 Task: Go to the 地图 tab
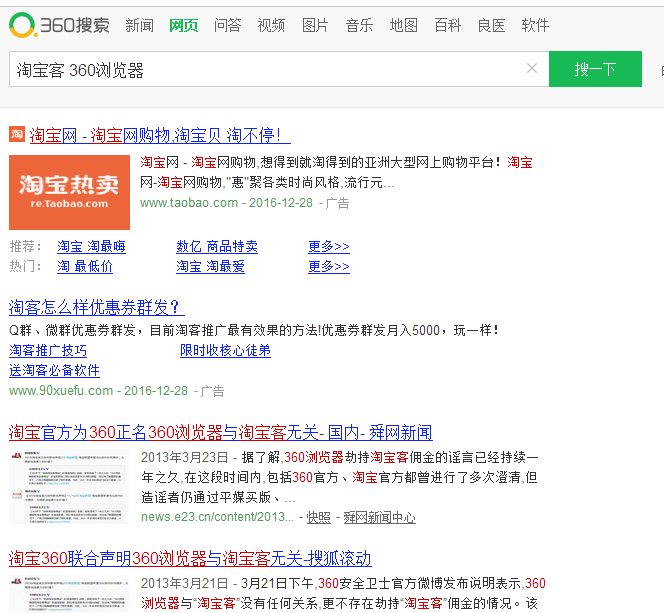(x=404, y=25)
